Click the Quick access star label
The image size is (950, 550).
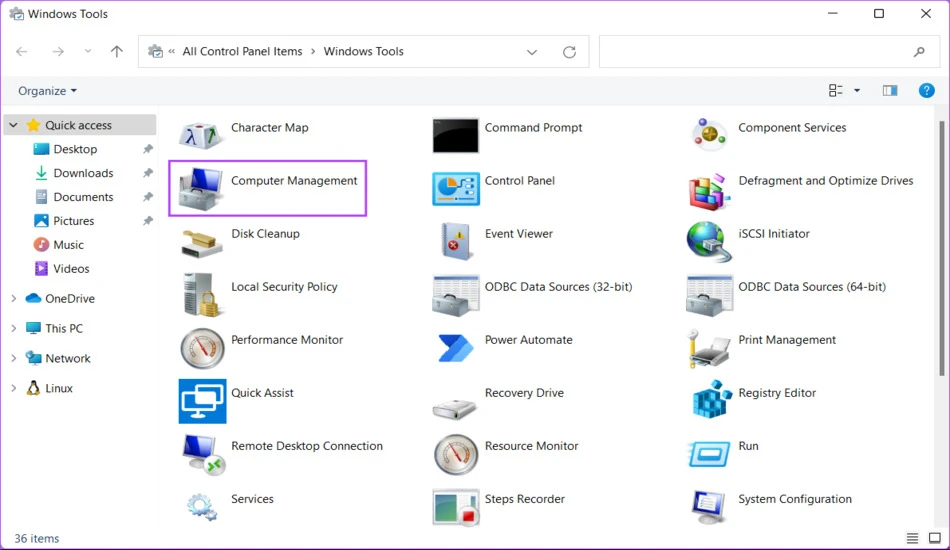click(x=78, y=125)
